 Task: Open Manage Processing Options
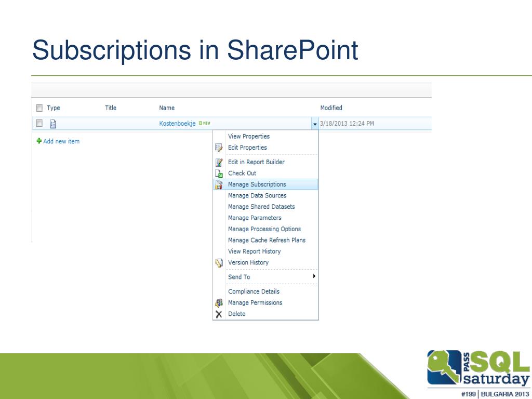pyautogui.click(x=264, y=229)
